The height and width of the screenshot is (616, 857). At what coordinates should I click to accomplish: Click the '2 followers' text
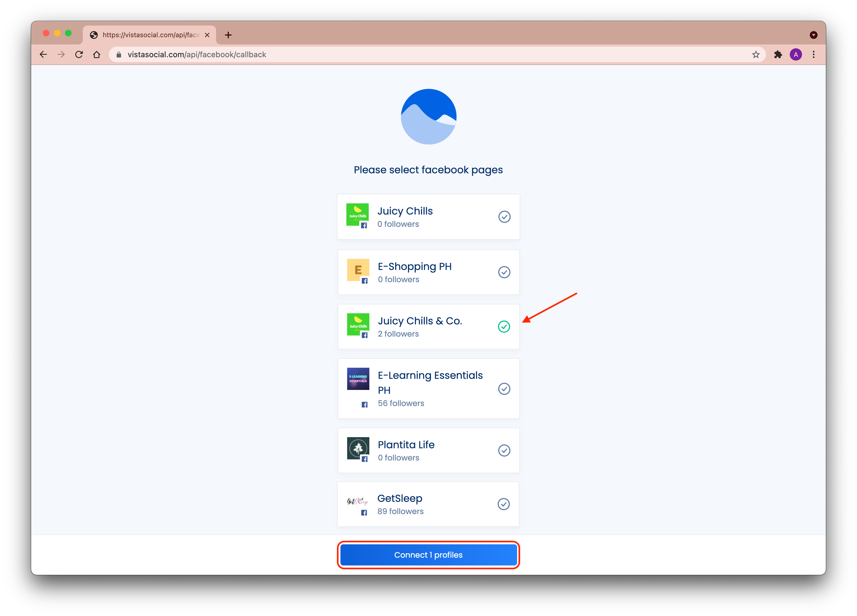pyautogui.click(x=398, y=334)
